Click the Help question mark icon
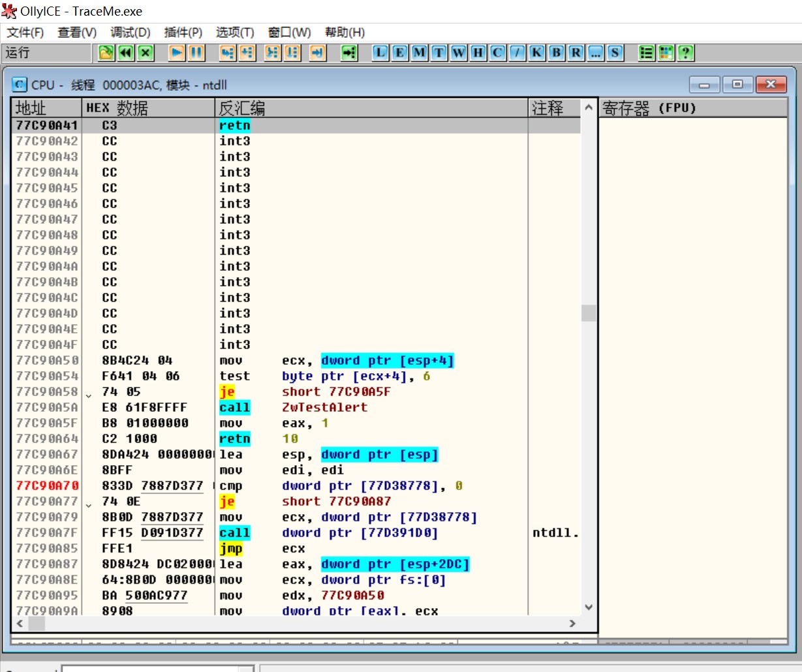Image resolution: width=802 pixels, height=672 pixels. [685, 53]
